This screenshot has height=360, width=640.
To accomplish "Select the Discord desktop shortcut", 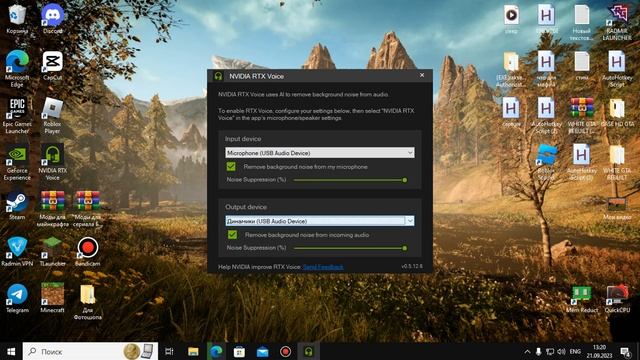I will coord(52,19).
